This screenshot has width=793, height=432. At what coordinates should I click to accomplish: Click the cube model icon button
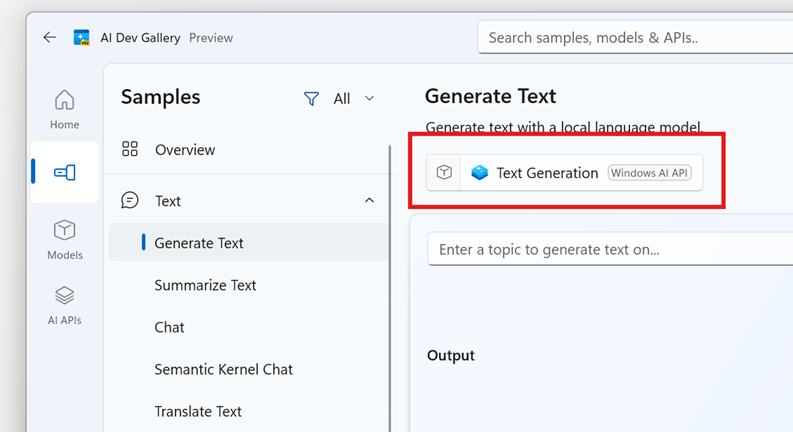444,172
